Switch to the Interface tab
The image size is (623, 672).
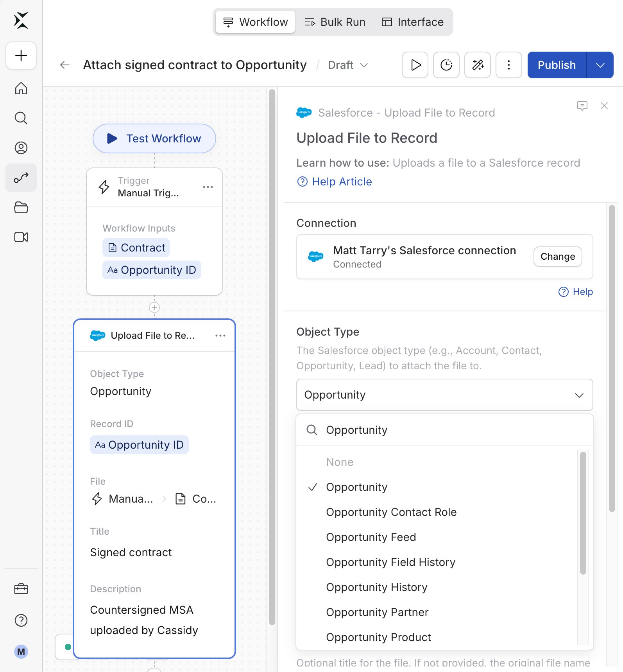tap(413, 22)
